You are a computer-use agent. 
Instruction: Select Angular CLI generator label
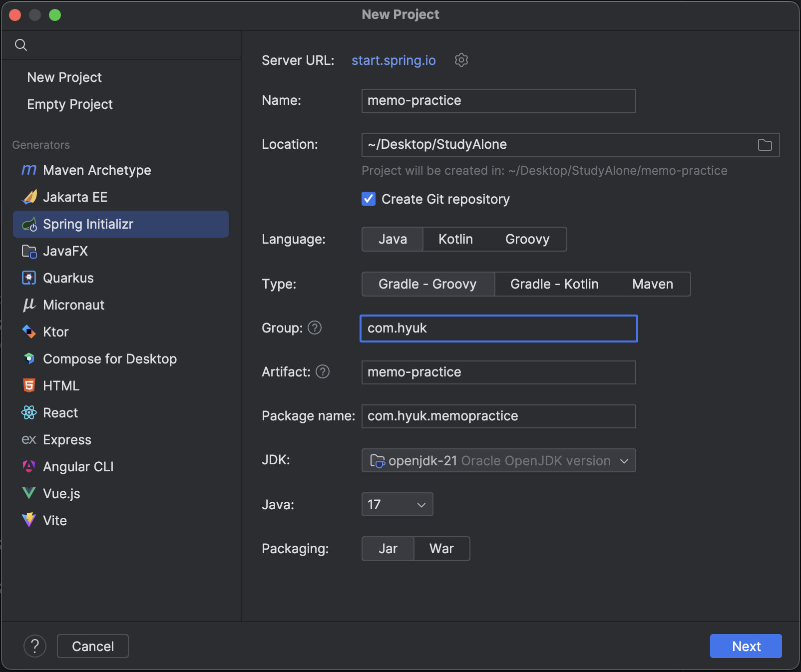[x=78, y=467]
